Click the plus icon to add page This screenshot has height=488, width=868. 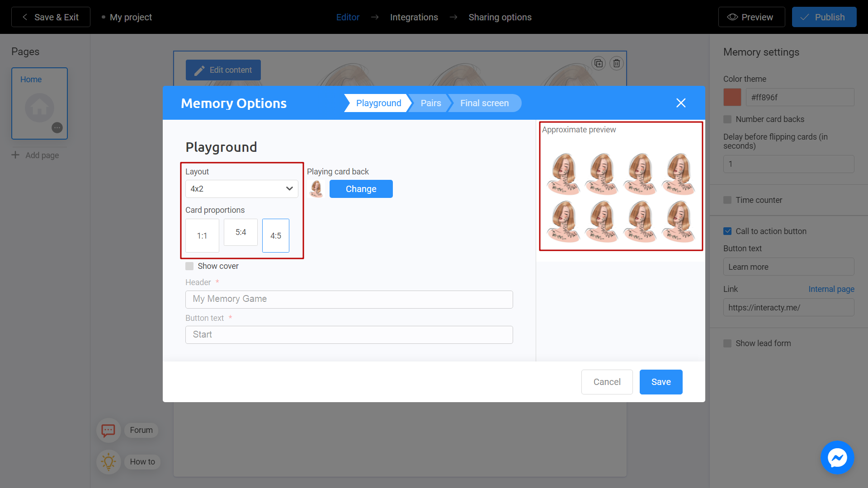15,155
